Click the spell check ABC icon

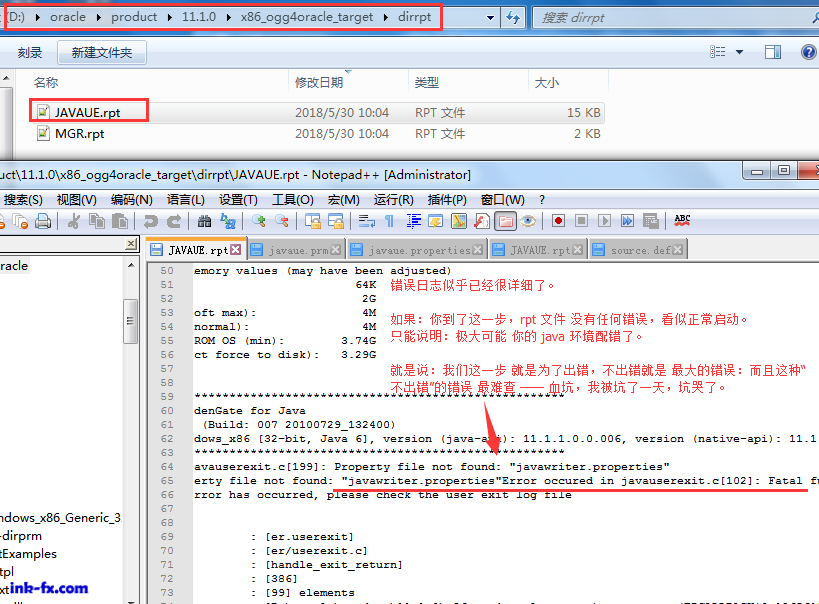683,221
